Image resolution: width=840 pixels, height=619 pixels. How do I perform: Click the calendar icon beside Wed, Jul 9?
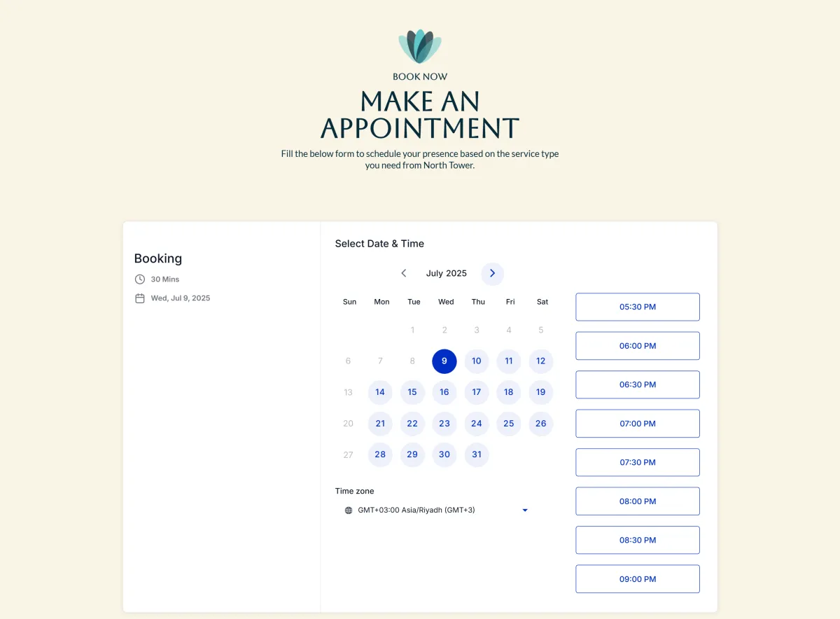coord(140,298)
